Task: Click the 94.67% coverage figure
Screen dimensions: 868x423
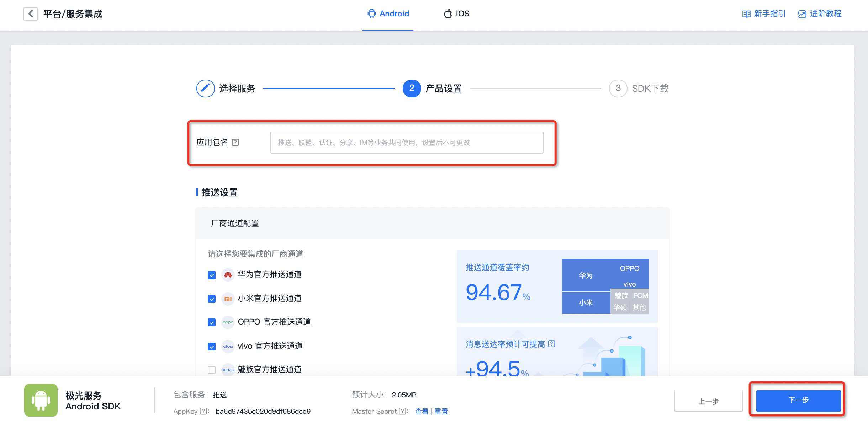Action: coord(498,293)
